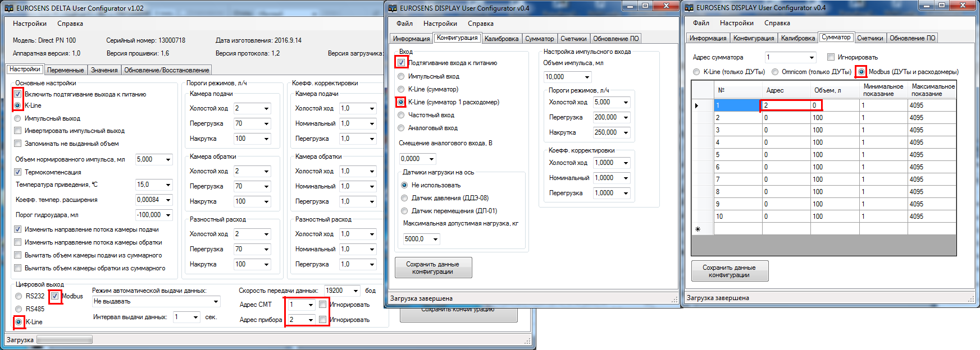This screenshot has width=980, height=350.
Task: Open 'Температура приведения' dropdown
Action: [x=168, y=185]
